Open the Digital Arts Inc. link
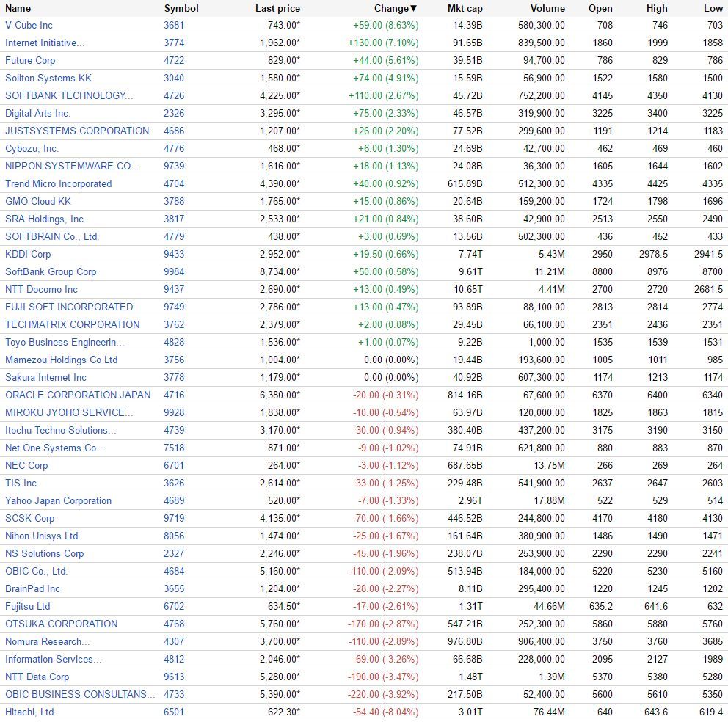Image resolution: width=728 pixels, height=722 pixels. (37, 114)
